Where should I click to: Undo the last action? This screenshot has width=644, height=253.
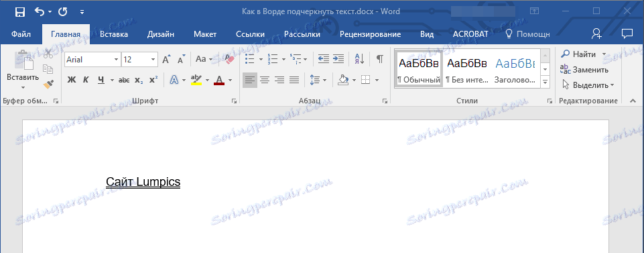coord(40,12)
